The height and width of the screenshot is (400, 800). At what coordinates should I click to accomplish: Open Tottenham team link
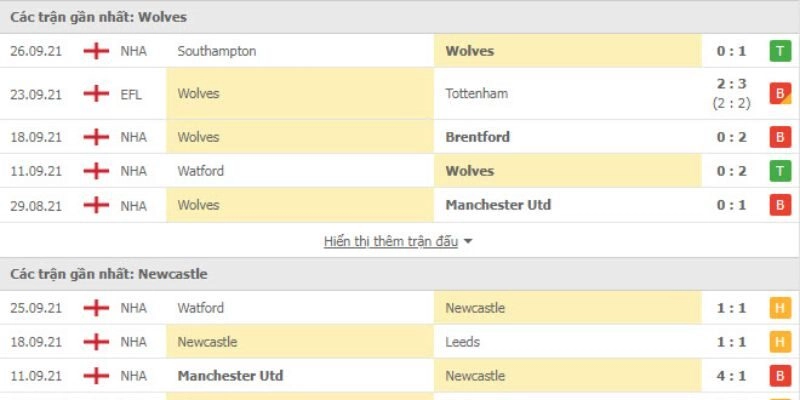click(477, 94)
